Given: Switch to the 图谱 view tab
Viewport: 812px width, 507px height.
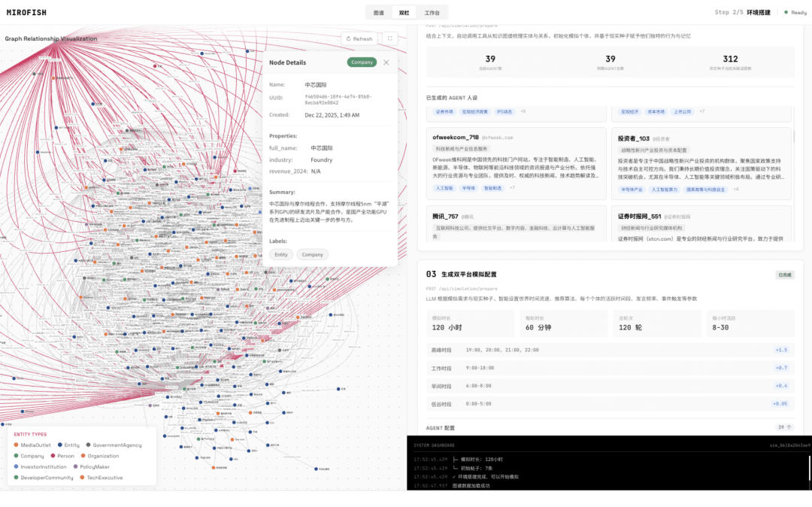Looking at the screenshot, I should pyautogui.click(x=379, y=13).
